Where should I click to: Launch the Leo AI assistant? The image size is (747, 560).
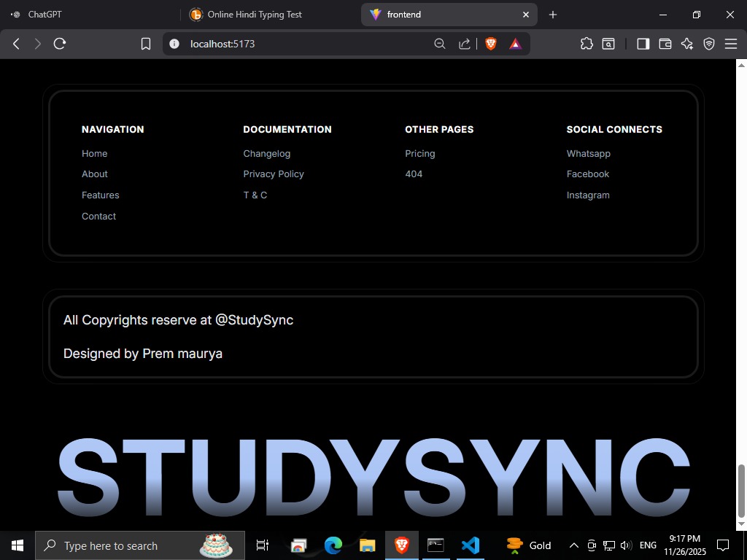686,44
